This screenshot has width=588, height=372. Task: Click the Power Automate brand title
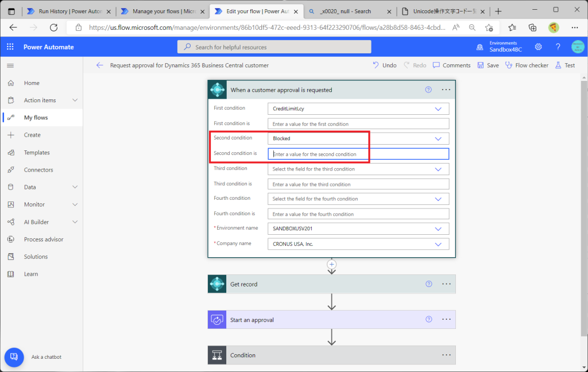tap(49, 47)
